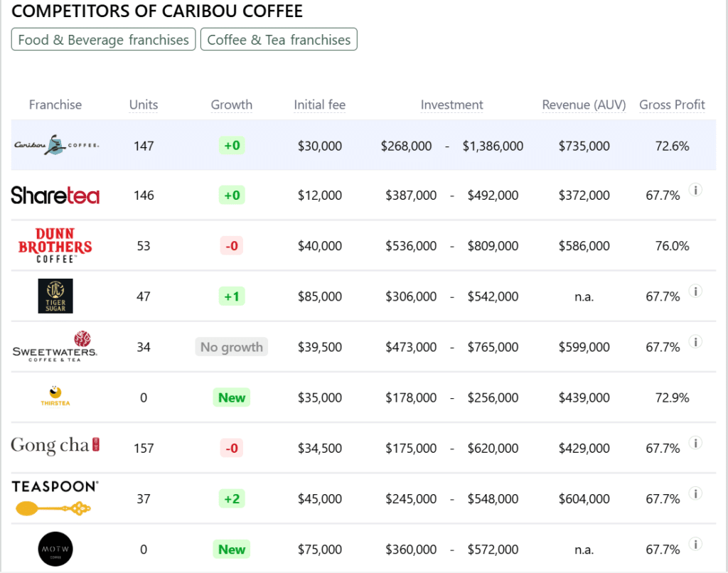Click the Initial fee column header
Viewport: 728px width, 573px height.
click(x=319, y=105)
